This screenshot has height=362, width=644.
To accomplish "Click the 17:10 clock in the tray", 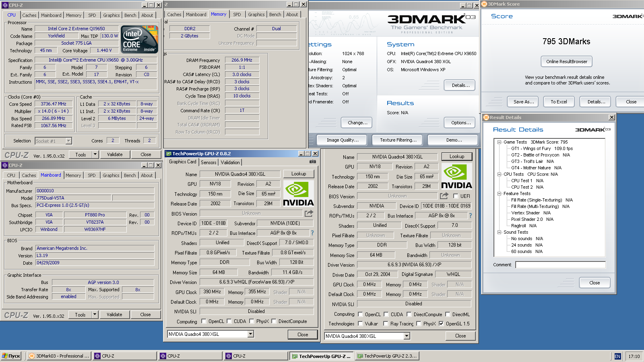I will pos(634,356).
